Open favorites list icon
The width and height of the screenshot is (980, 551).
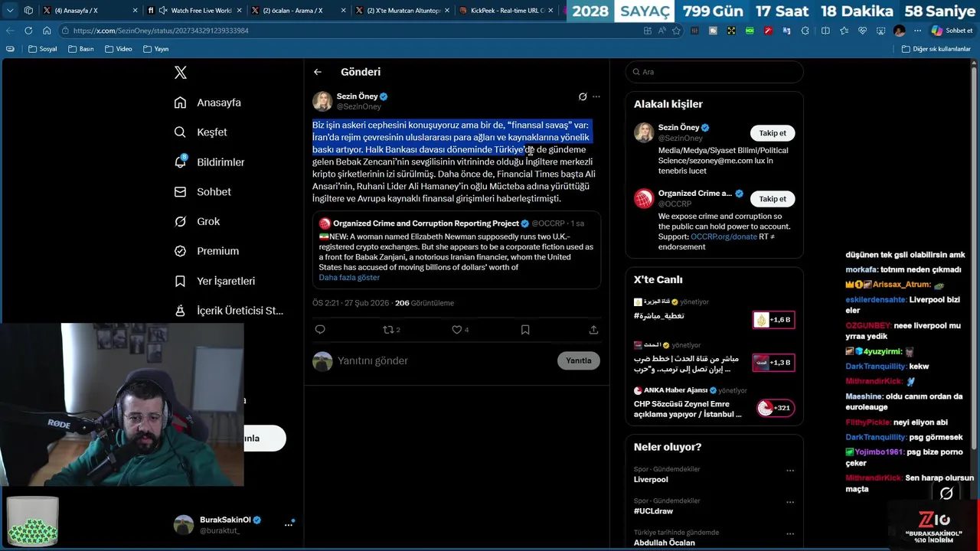(844, 31)
